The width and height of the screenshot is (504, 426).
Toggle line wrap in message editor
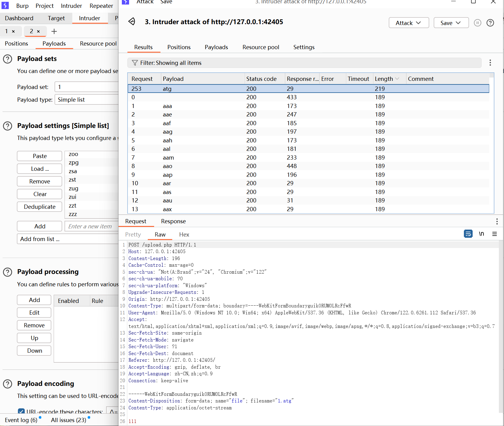tap(468, 234)
